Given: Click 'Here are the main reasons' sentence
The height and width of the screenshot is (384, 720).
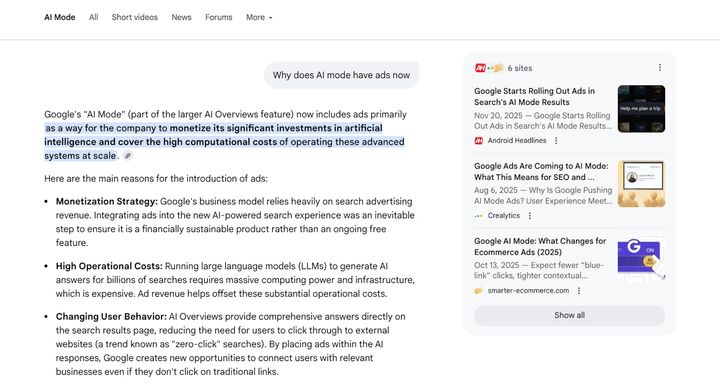Looking at the screenshot, I should pyautogui.click(x=156, y=179).
